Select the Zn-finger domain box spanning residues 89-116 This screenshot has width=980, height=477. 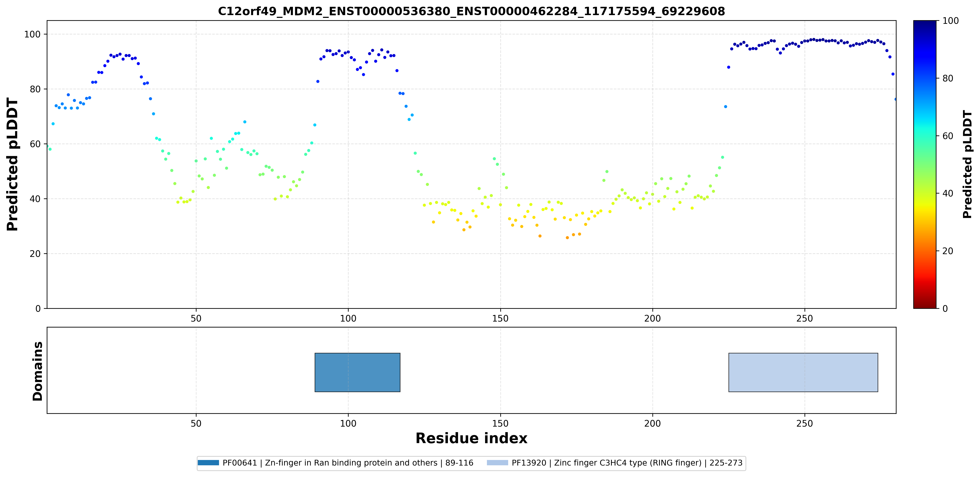[x=357, y=372]
